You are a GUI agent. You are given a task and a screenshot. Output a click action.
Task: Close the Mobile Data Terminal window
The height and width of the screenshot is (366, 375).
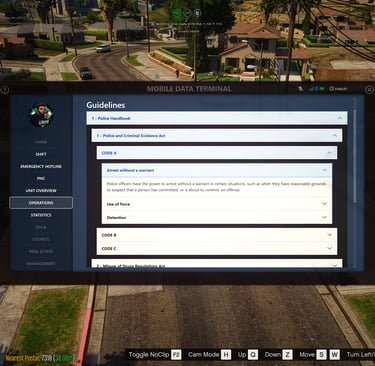pyautogui.click(x=369, y=89)
